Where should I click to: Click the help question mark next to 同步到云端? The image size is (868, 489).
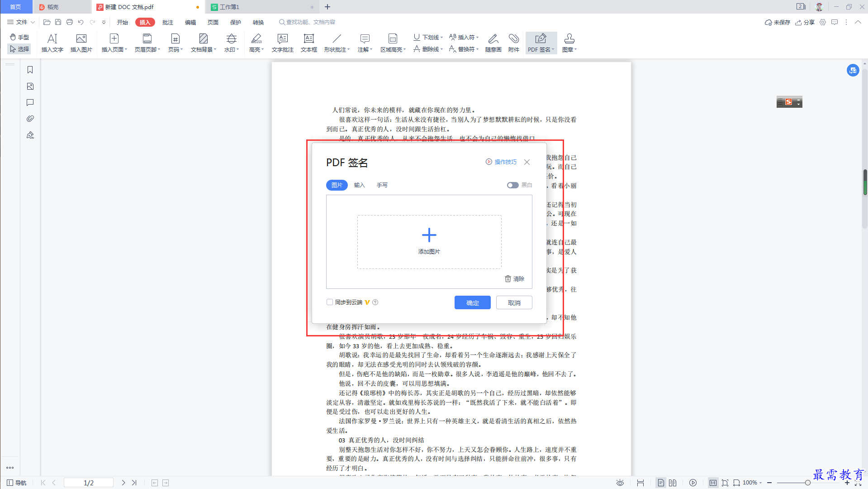tap(375, 302)
